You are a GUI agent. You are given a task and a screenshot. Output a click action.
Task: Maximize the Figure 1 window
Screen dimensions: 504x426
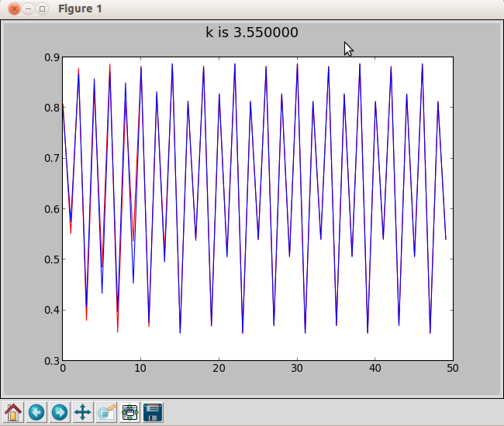[42, 9]
